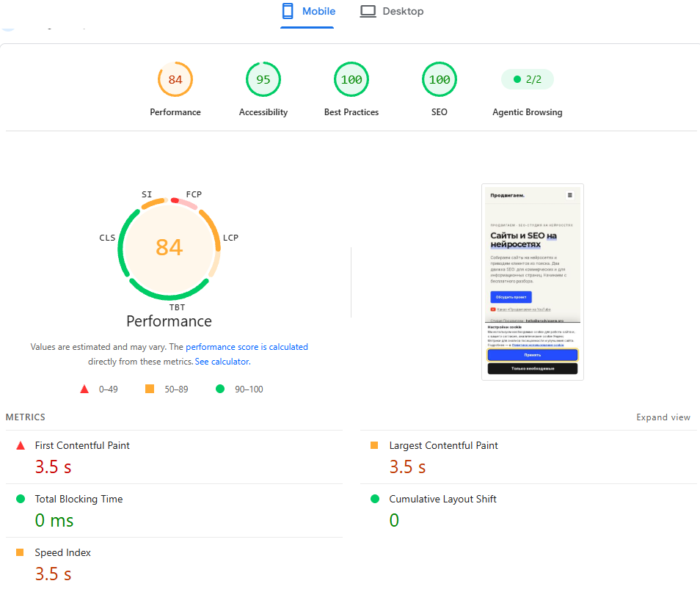Click the Accessibility category label
Image resolution: width=700 pixels, height=589 pixels.
(x=263, y=112)
